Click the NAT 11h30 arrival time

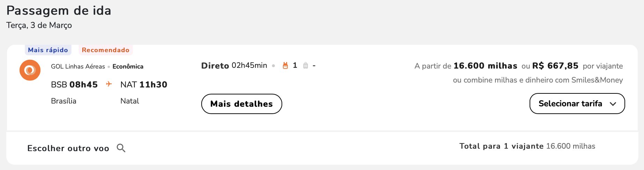point(144,85)
